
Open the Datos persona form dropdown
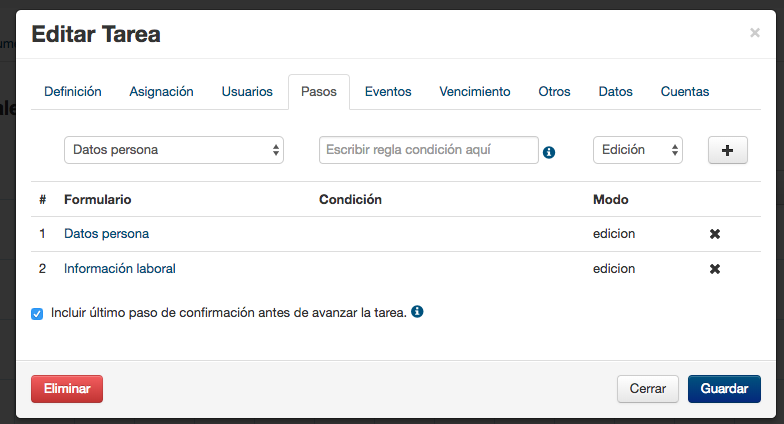pos(174,150)
